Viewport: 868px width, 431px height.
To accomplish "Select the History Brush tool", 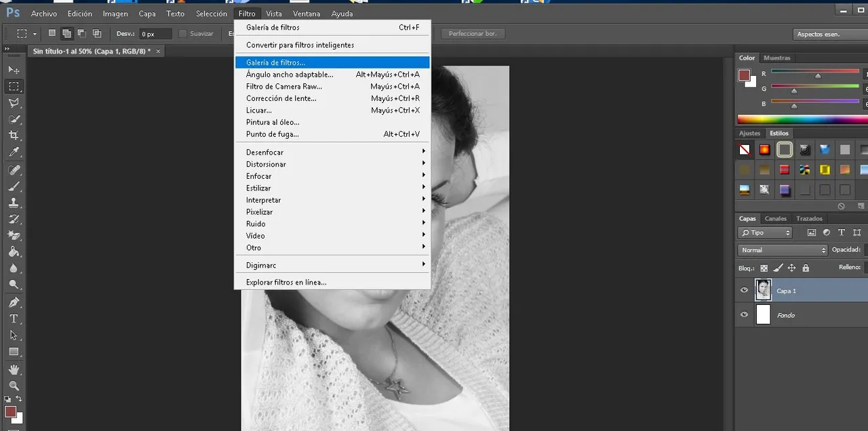I will [14, 219].
